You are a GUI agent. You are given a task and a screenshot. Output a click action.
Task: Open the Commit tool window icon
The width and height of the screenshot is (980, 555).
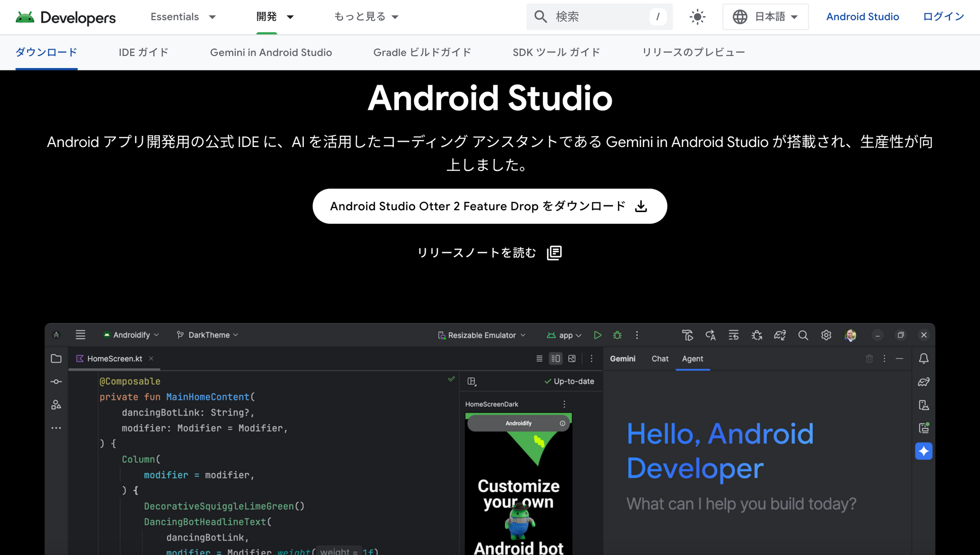point(56,382)
